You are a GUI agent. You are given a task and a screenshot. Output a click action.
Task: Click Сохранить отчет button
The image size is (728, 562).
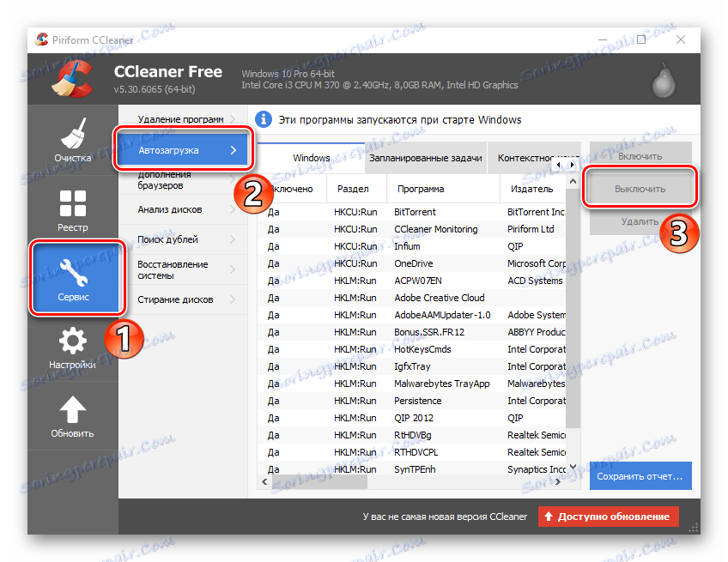(640, 476)
